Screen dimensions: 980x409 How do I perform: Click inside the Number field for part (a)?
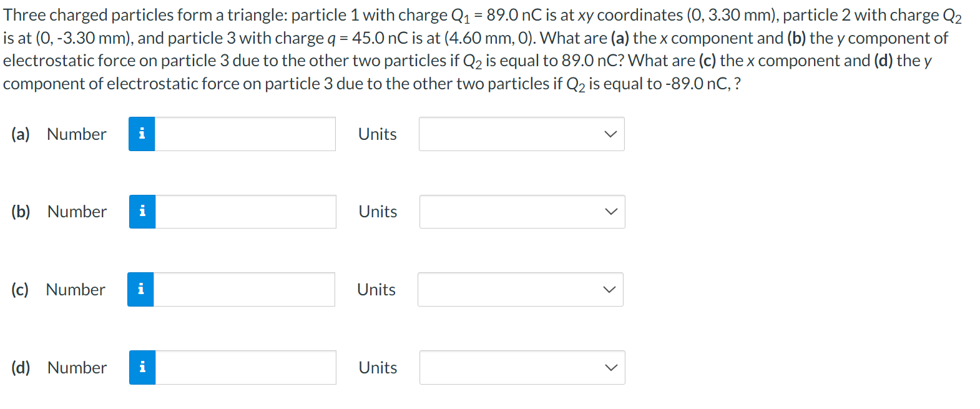[245, 134]
